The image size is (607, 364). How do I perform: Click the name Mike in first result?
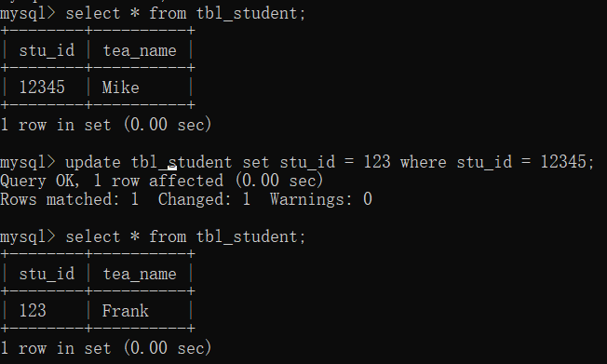pyautogui.click(x=120, y=88)
